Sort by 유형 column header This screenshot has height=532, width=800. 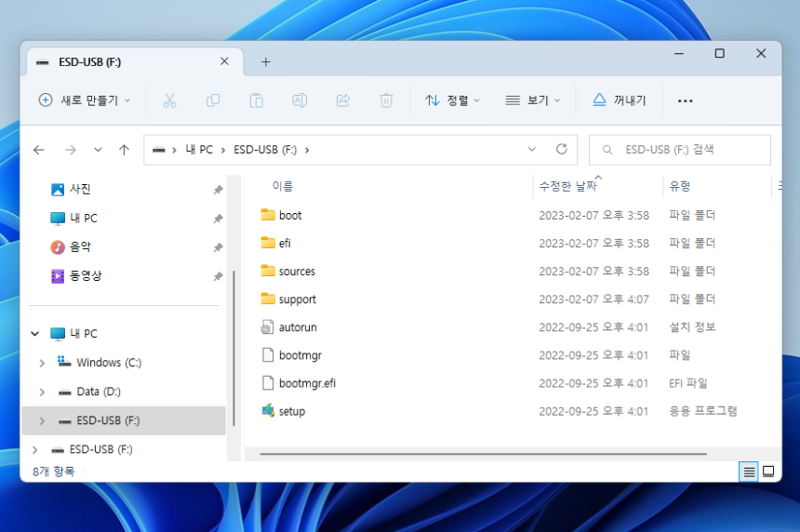click(680, 186)
